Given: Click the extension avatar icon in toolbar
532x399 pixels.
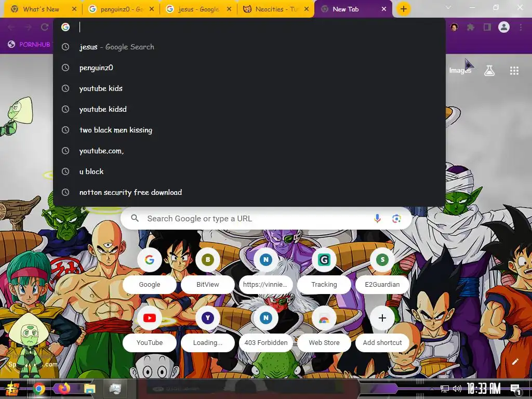Looking at the screenshot, I should 454,27.
